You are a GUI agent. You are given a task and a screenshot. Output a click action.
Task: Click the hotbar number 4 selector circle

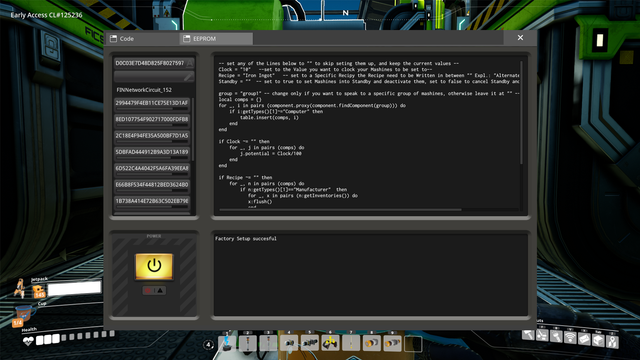point(208,345)
